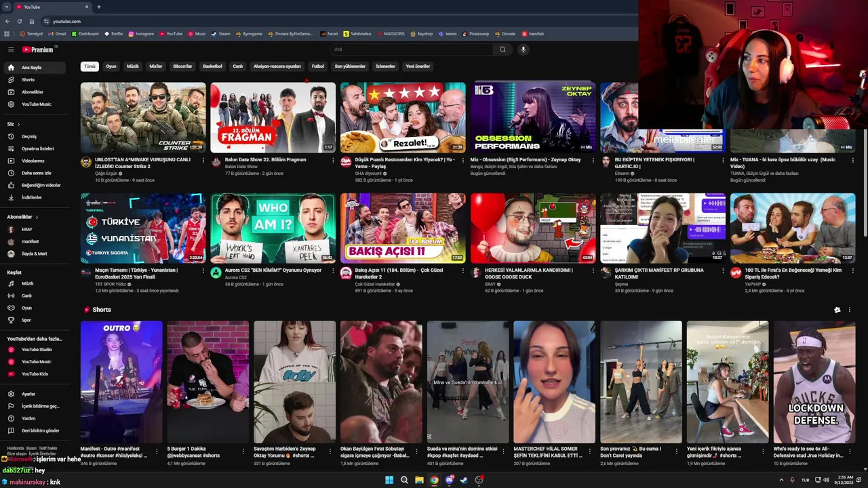Open YouTube Music below Abonelikler in sidebar

coord(35,104)
